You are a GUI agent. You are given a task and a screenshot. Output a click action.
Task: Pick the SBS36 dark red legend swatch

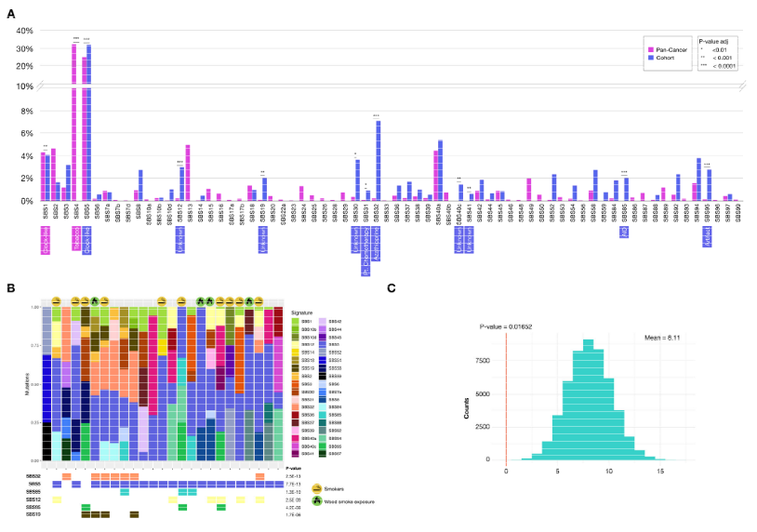(296, 415)
